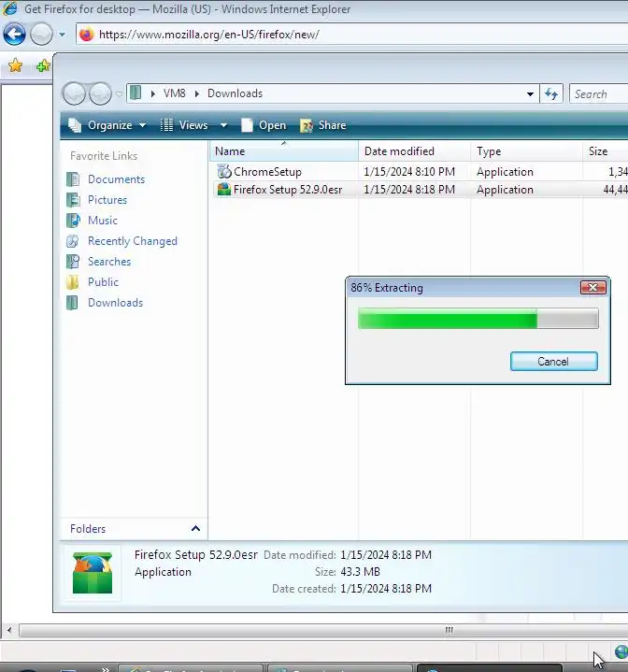Click Firefox favicon in IE address bar
Image resolution: width=628 pixels, height=672 pixels.
(x=87, y=35)
